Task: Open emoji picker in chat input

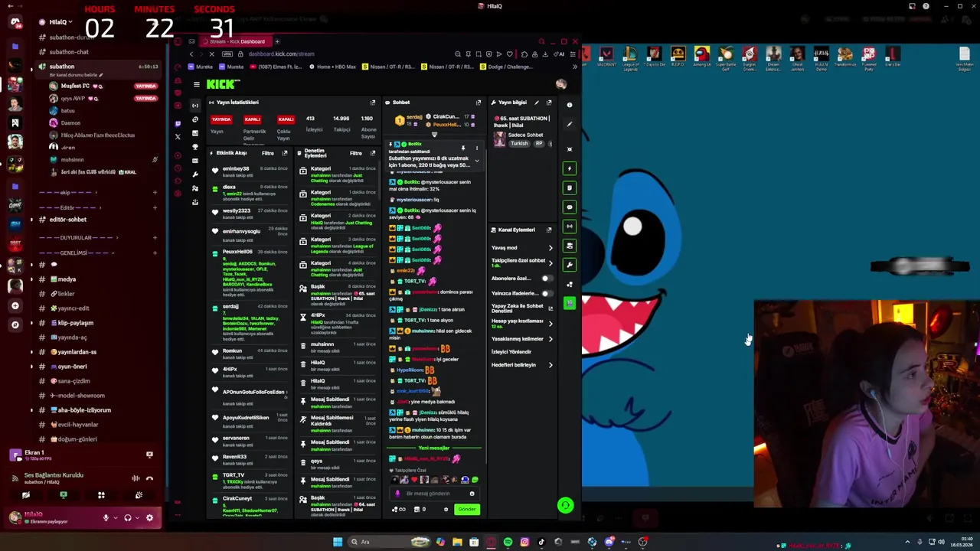Action: coord(472,494)
